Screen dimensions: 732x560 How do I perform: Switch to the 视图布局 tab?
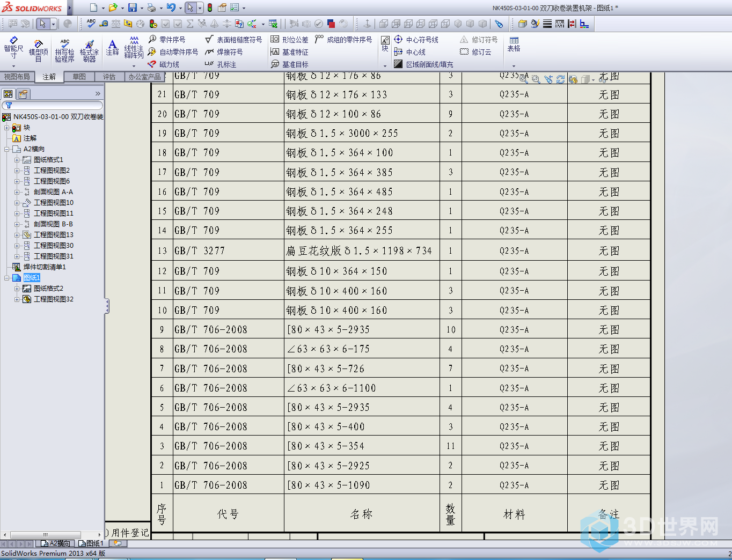pyautogui.click(x=17, y=77)
